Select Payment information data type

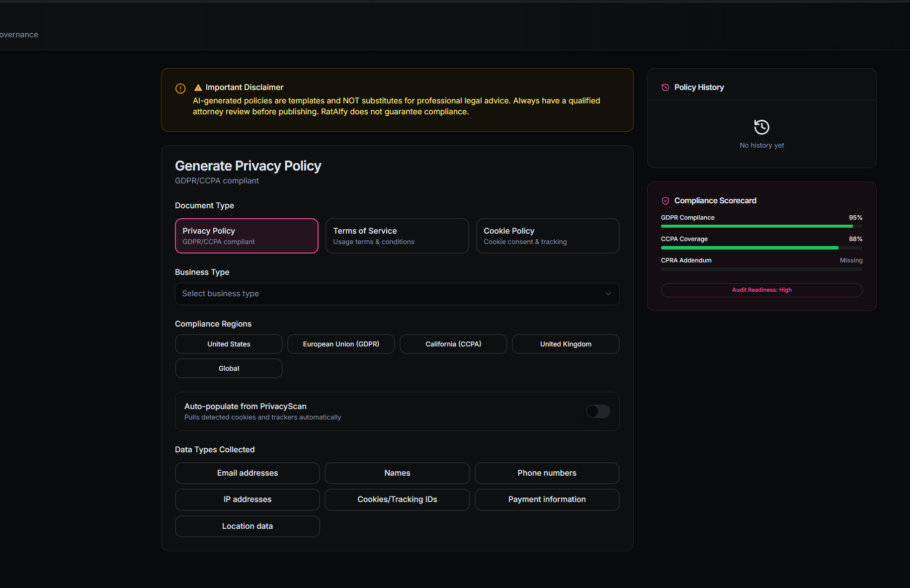pyautogui.click(x=547, y=499)
